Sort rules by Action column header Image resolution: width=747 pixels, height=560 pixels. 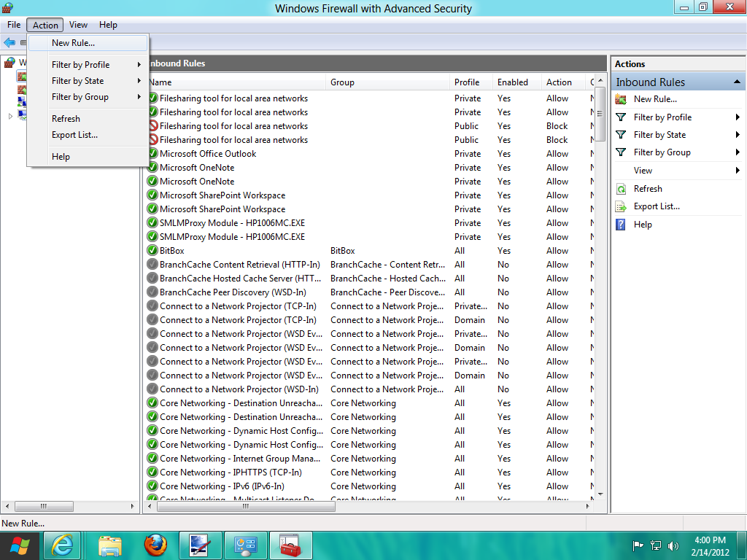click(563, 82)
